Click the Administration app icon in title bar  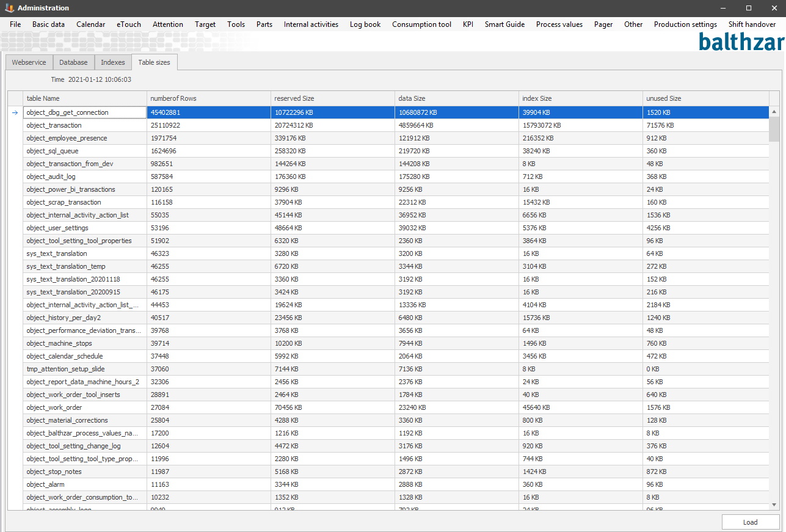(x=9, y=8)
